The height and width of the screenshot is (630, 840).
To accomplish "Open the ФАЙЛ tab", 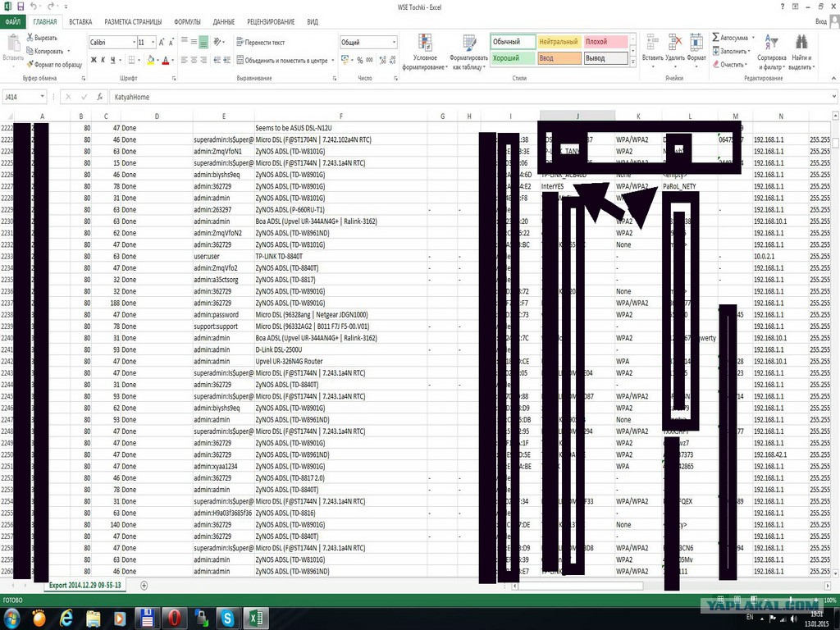I will (13, 22).
